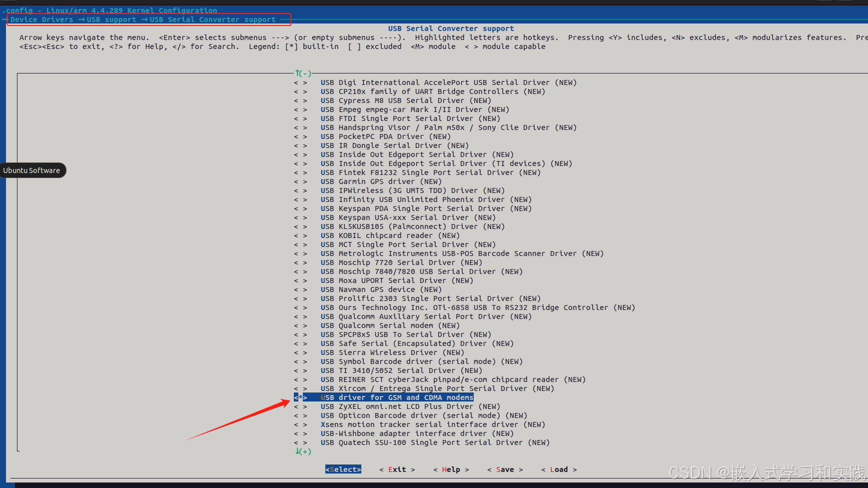868x488 pixels.
Task: Select USB Opticon Barcode driver (serial mode) row
Action: tap(411, 415)
